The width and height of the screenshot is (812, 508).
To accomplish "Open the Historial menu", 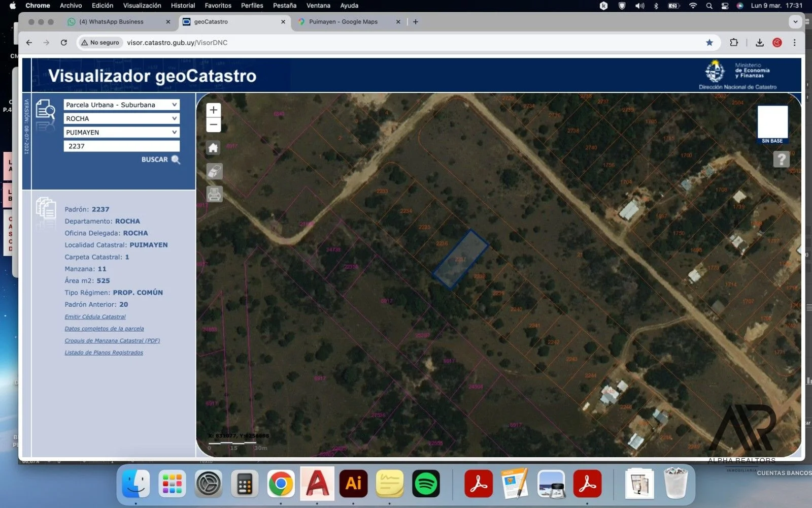I will [x=183, y=6].
